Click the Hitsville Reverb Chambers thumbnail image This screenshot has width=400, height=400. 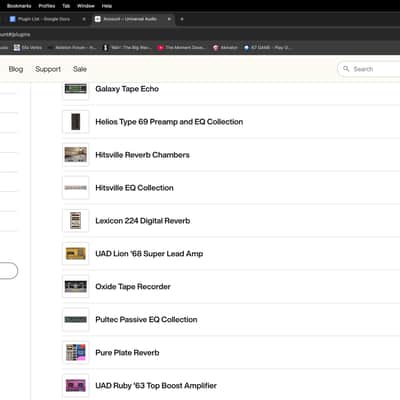tap(76, 155)
